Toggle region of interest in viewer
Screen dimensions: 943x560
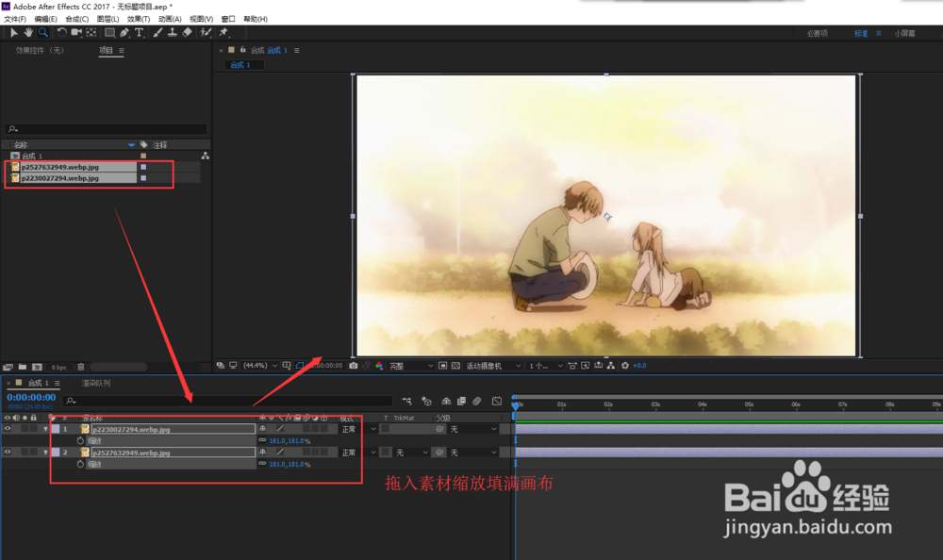click(x=442, y=366)
